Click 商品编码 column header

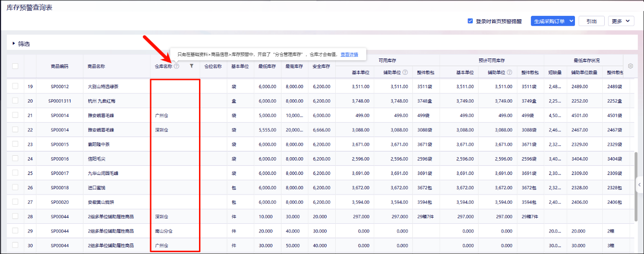59,67
